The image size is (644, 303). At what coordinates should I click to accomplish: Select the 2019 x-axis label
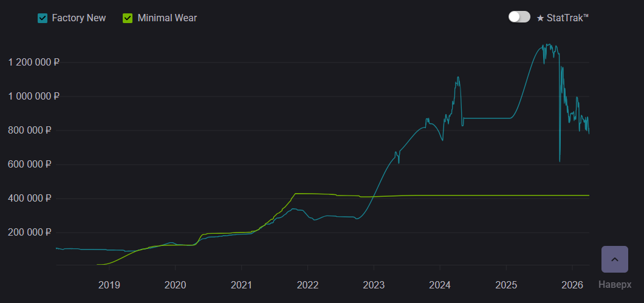109,285
